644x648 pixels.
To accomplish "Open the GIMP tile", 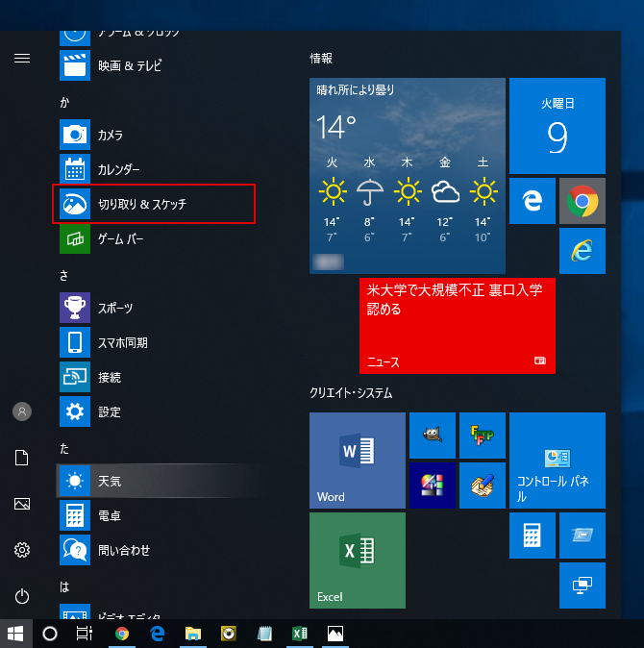I will click(x=433, y=436).
